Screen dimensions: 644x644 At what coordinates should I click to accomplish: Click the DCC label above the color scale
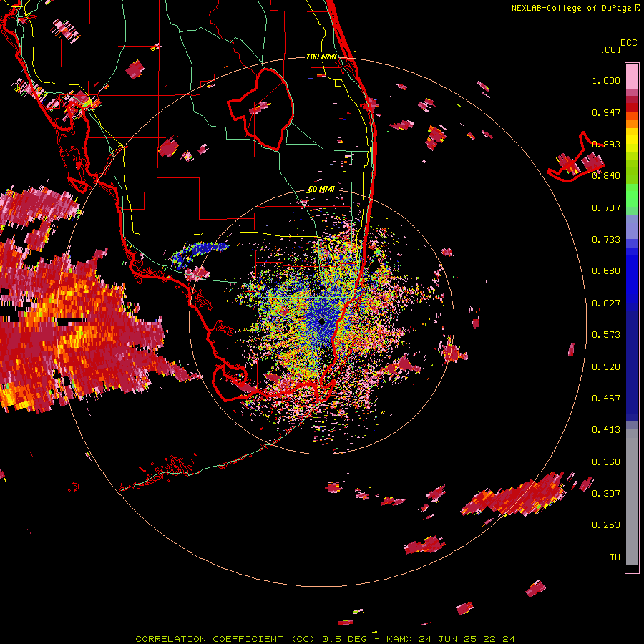coord(628,43)
